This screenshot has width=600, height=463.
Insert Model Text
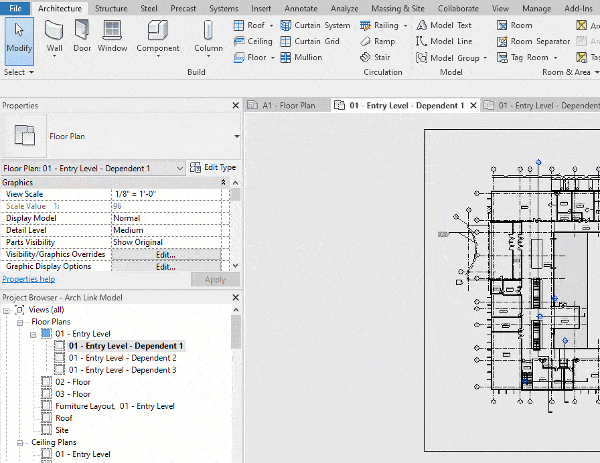coord(443,25)
